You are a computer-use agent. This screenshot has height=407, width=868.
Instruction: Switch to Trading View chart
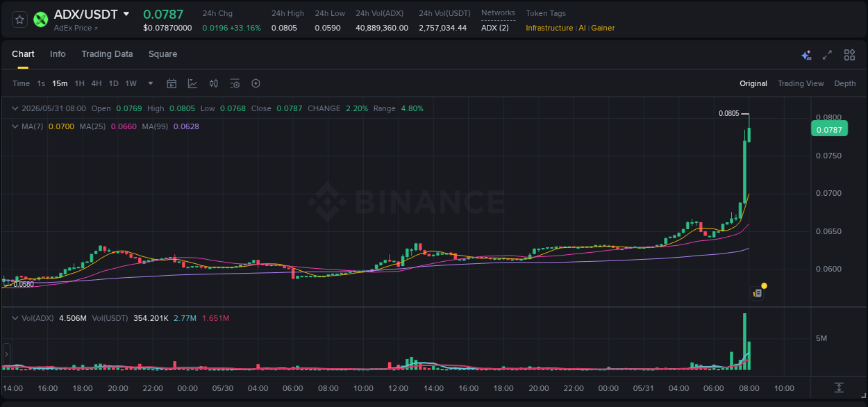pyautogui.click(x=801, y=83)
